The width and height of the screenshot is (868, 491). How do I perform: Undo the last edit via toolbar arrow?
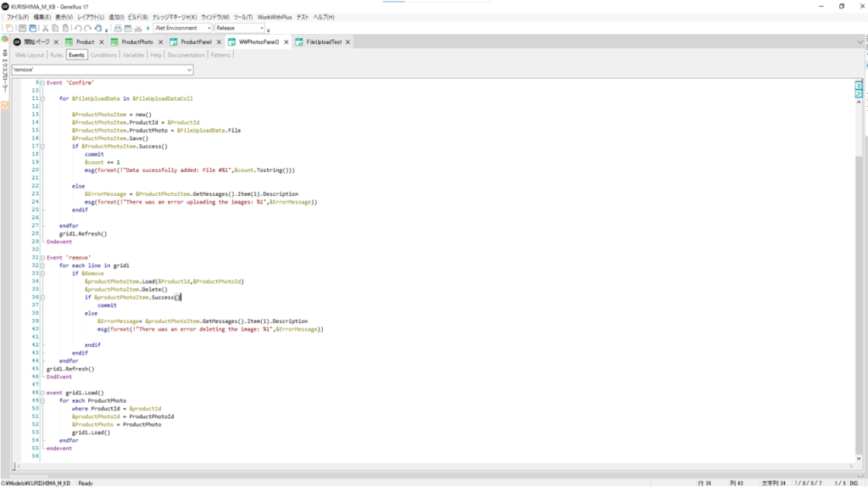click(x=78, y=28)
